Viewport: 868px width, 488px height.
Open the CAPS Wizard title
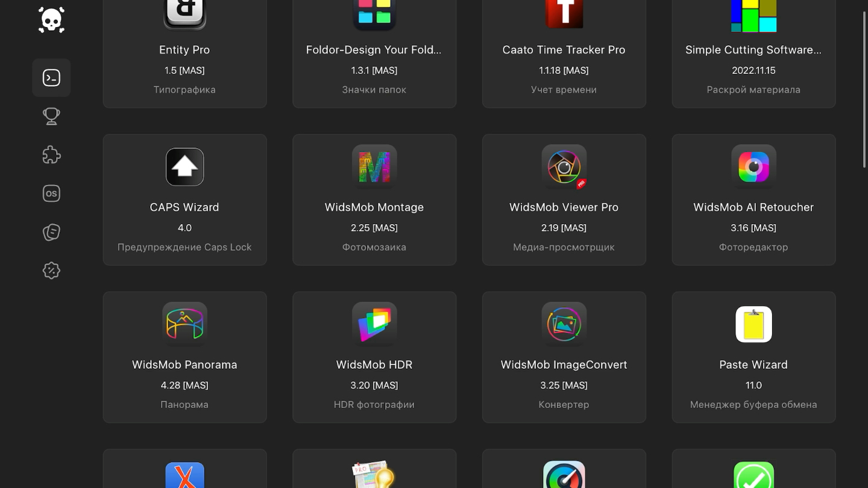(184, 207)
